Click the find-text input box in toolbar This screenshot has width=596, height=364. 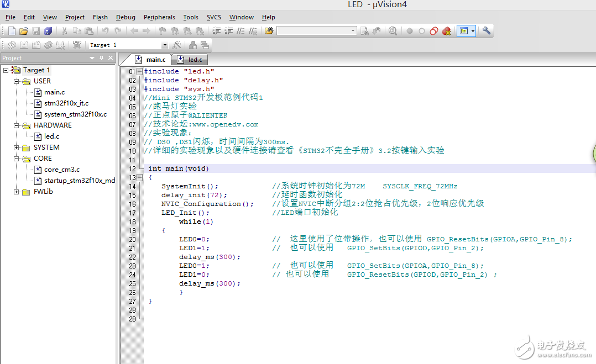pyautogui.click(x=313, y=31)
